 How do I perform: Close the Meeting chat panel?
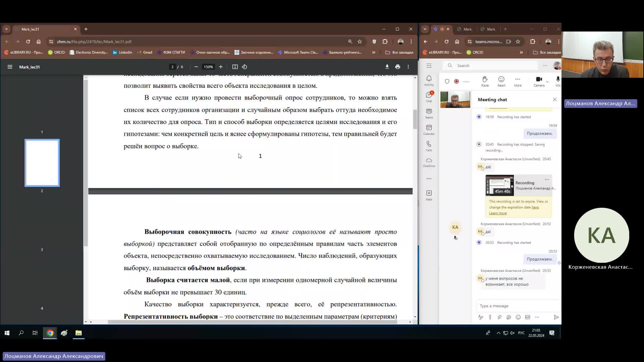coord(555,100)
